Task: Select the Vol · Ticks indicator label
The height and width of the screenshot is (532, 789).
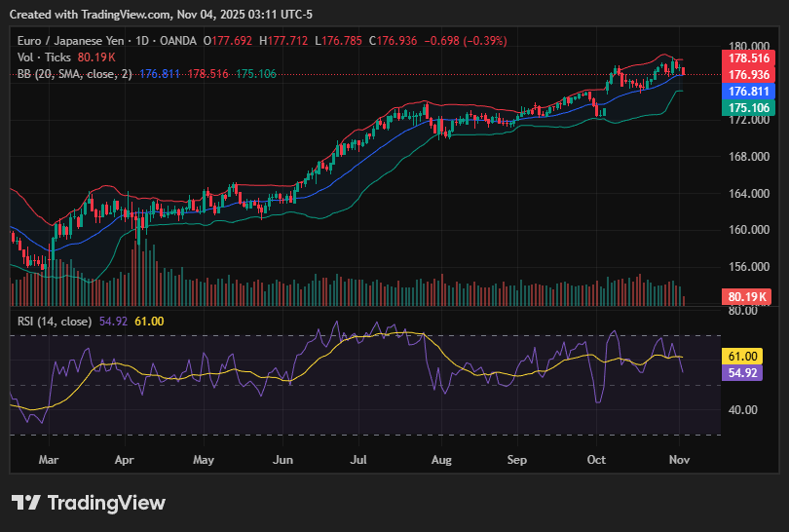Action: (x=44, y=57)
